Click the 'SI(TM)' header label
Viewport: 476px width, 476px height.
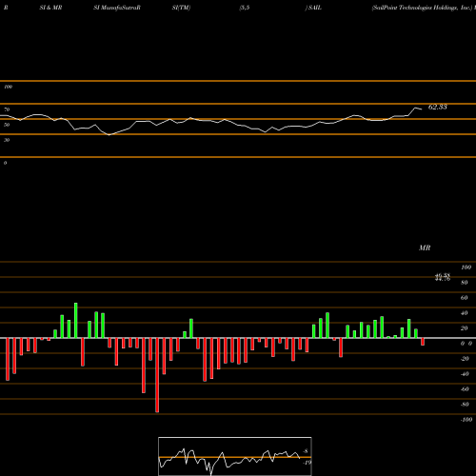[x=181, y=8]
